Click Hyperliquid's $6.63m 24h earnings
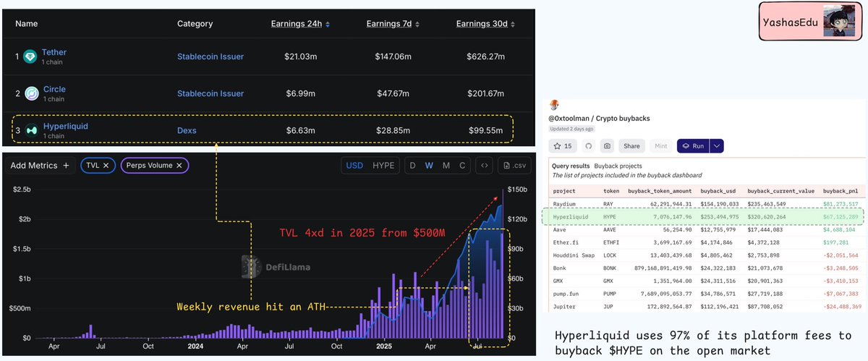This screenshot has height=361, width=868. click(x=301, y=130)
